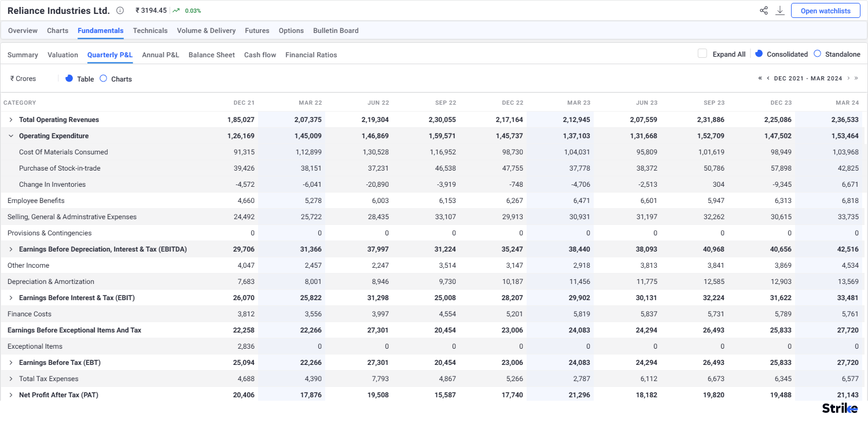
Task: Select the Consolidated radio option
Action: coord(759,53)
